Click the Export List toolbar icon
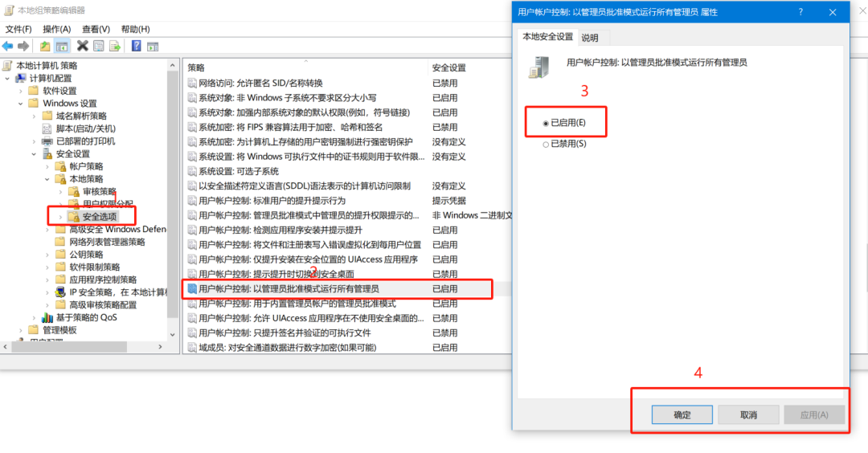Screen dimensions: 868x453 116,46
